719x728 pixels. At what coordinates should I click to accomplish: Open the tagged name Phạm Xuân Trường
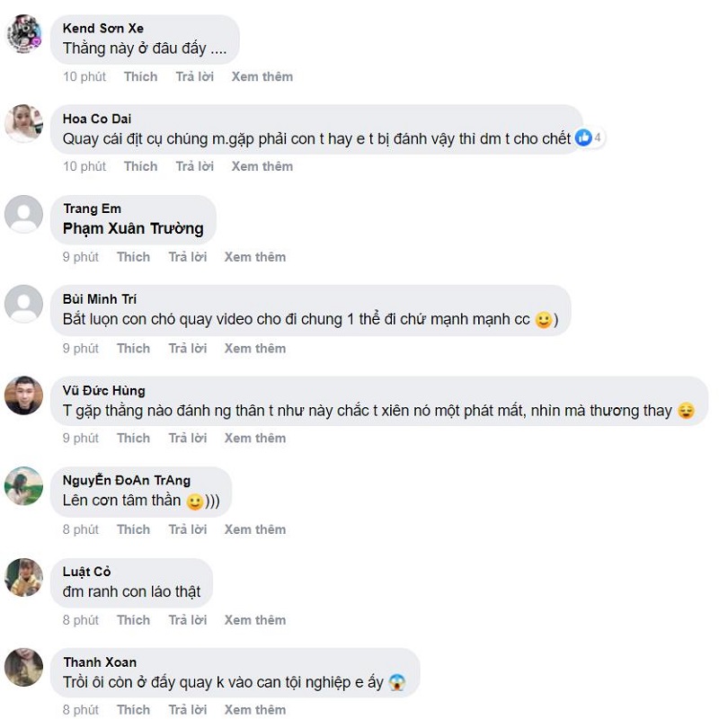[x=133, y=228]
